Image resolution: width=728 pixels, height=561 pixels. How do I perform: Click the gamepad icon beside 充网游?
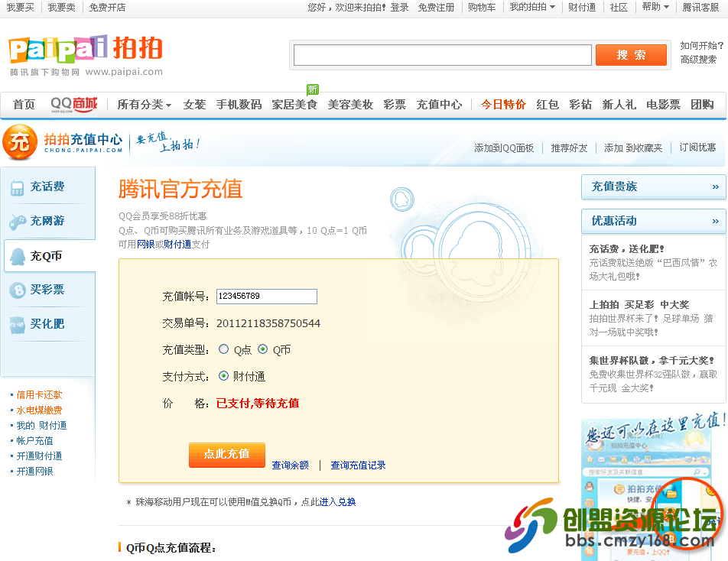point(18,222)
